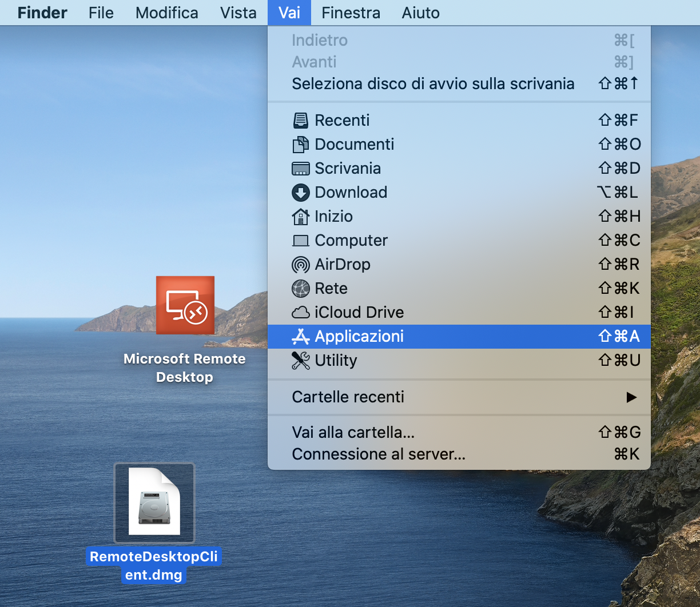Open the File menu in menu bar
The height and width of the screenshot is (607, 700).
point(101,13)
